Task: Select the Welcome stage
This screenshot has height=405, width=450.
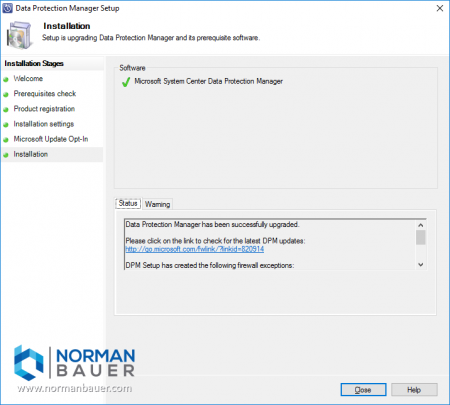Action: coord(28,79)
